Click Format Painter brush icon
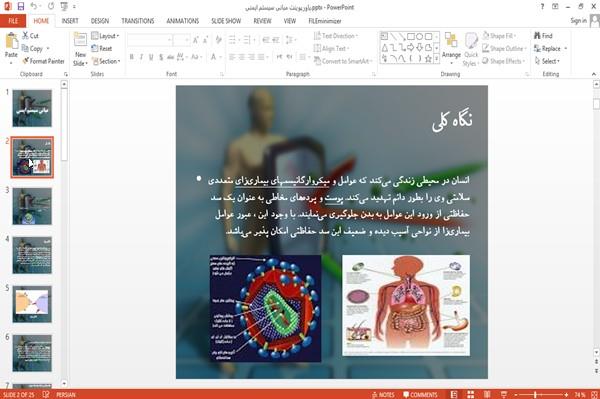Image resolution: width=600 pixels, height=399 pixels. click(x=26, y=61)
